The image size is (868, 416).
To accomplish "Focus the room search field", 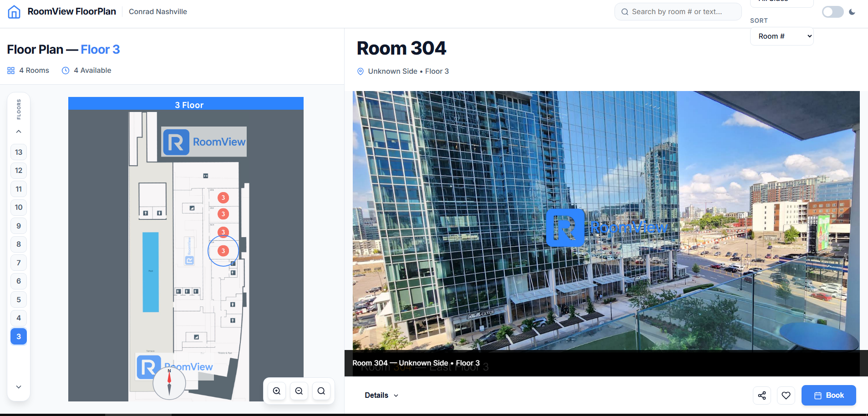I will click(677, 12).
